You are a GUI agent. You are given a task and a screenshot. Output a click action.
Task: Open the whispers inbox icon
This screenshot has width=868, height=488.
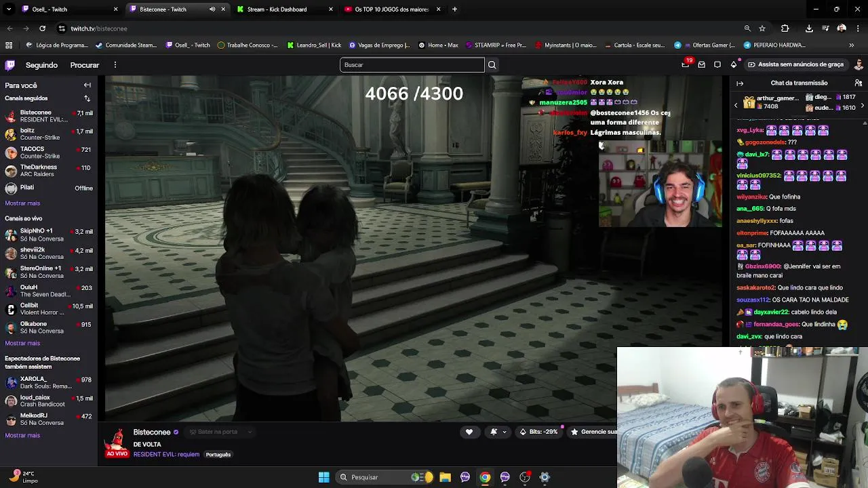pyautogui.click(x=702, y=64)
